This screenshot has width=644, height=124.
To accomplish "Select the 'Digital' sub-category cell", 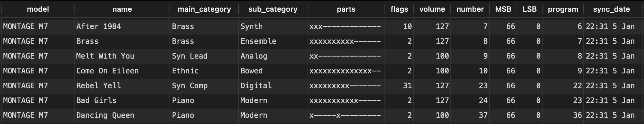I will coord(256,86).
